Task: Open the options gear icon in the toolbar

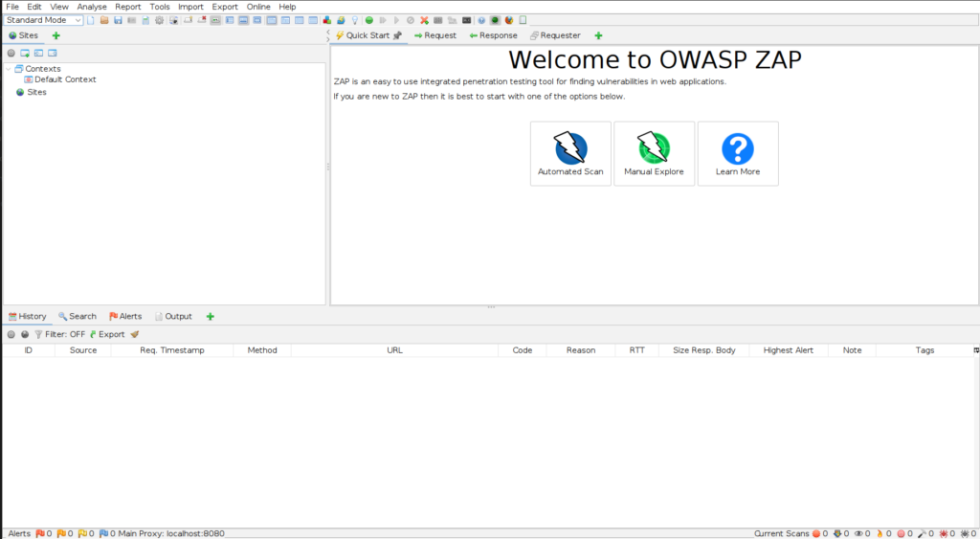Action: tap(160, 20)
